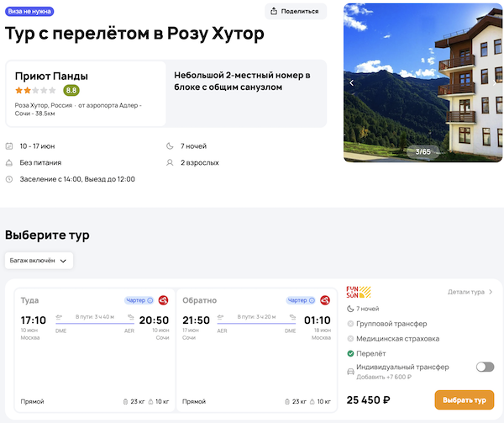The image size is (504, 423).
Task: Click the 23 кг luggage icon on outbound flight
Action: tap(125, 401)
